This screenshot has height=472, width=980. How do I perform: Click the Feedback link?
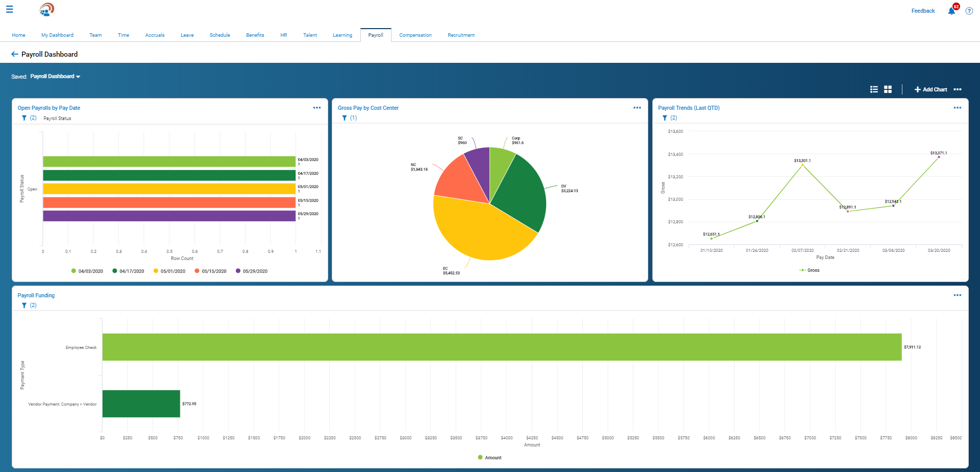[923, 11]
